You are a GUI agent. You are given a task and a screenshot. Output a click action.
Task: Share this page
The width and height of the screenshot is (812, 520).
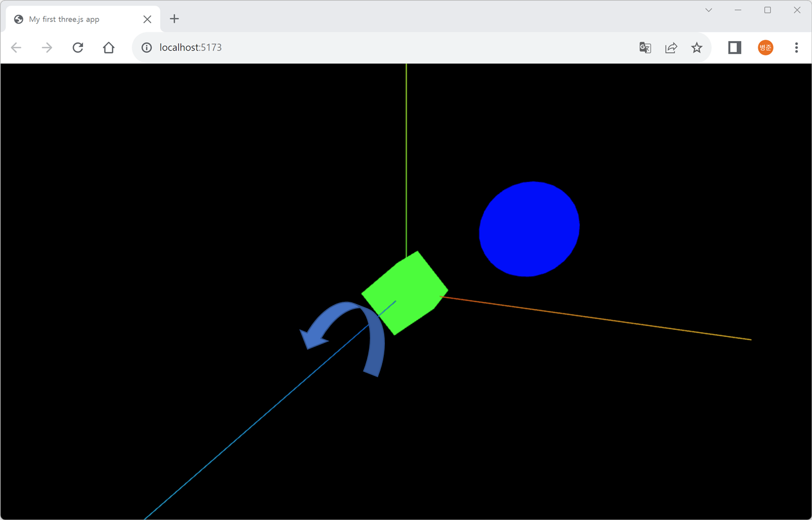(671, 48)
